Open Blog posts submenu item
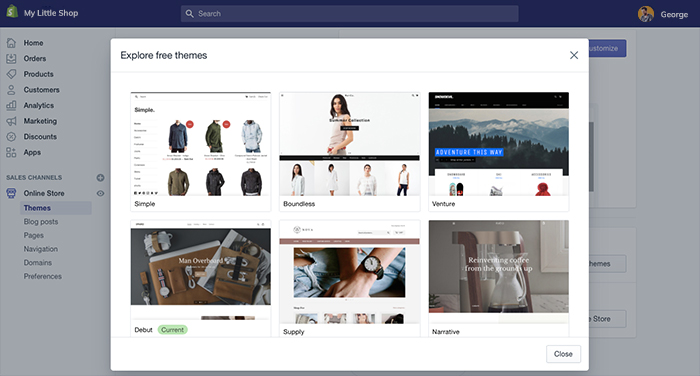 [41, 222]
